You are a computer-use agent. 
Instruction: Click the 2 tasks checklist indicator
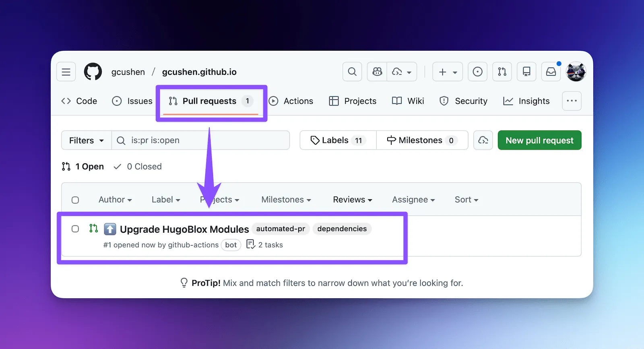[x=264, y=245]
